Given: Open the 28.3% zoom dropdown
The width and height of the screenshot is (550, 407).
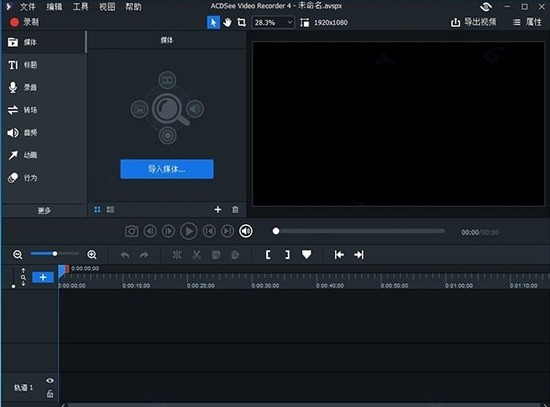Looking at the screenshot, I should point(273,23).
